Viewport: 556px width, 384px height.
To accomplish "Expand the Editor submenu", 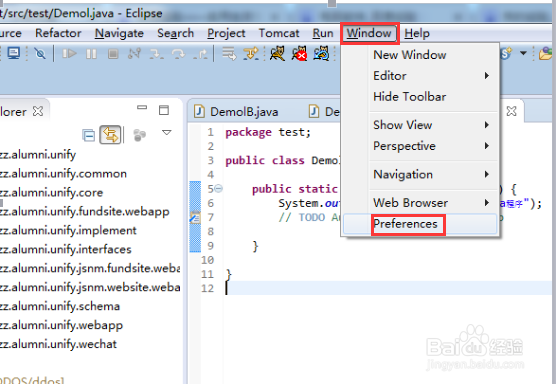I will point(420,76).
